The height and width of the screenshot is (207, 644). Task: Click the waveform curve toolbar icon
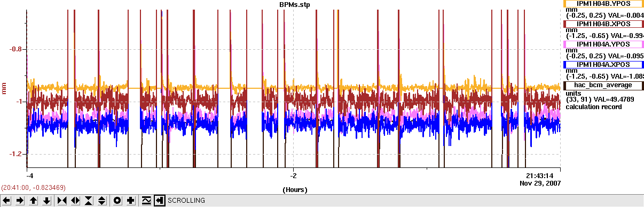pos(146,201)
